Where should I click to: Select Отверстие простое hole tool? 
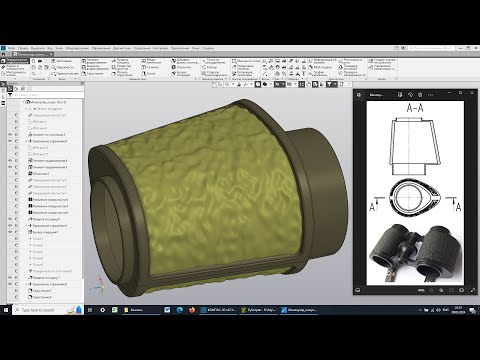click(122, 67)
